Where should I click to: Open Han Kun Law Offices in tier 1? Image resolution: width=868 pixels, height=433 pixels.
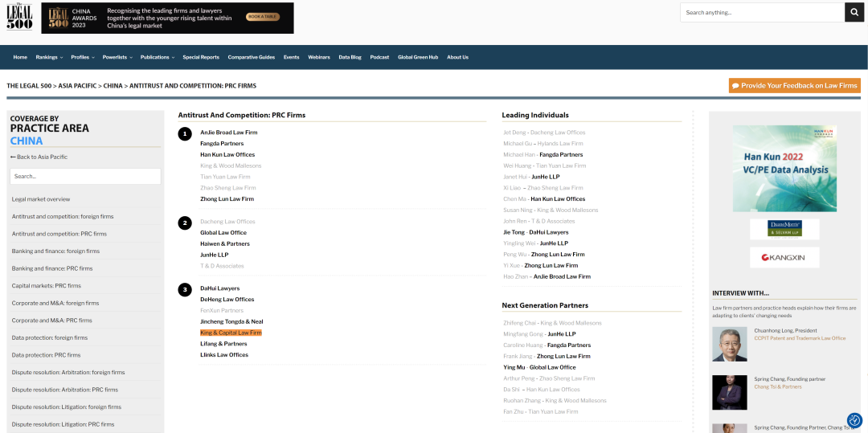[227, 155]
